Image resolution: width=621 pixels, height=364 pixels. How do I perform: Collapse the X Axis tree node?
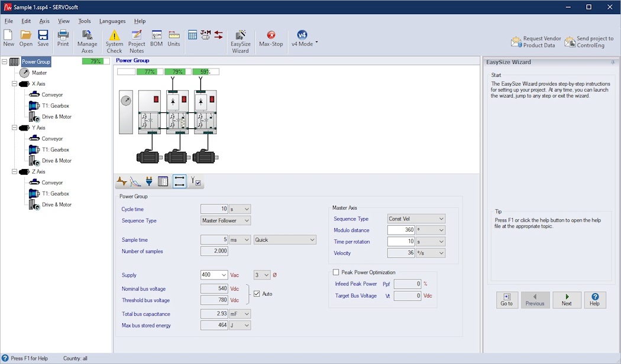(x=14, y=84)
